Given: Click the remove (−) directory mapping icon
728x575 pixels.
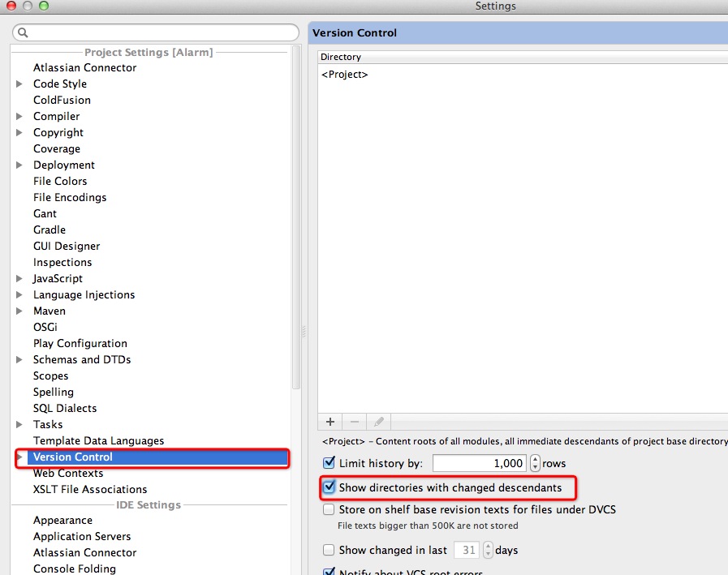Looking at the screenshot, I should 354,422.
